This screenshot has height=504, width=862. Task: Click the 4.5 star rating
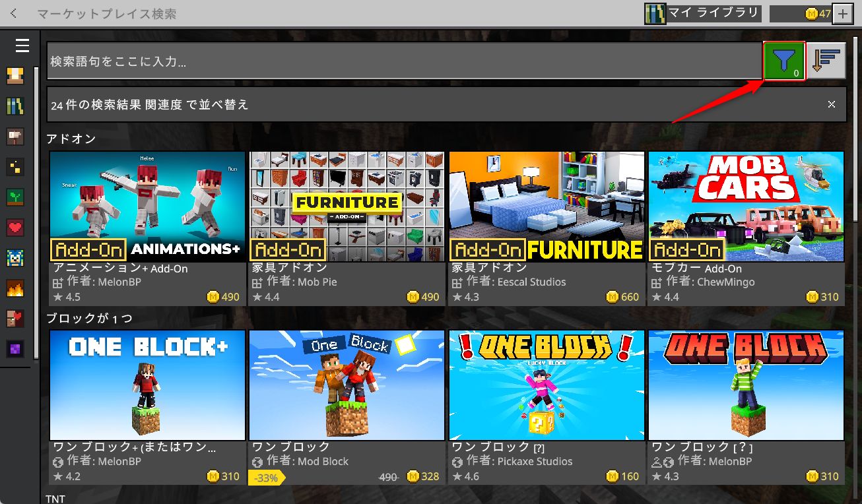(x=66, y=297)
